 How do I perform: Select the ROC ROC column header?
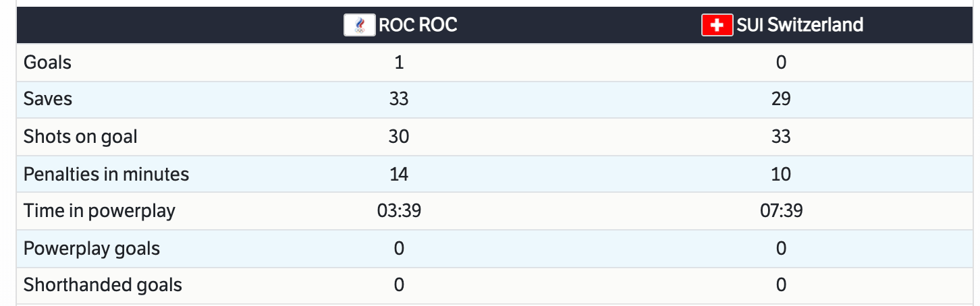417,26
